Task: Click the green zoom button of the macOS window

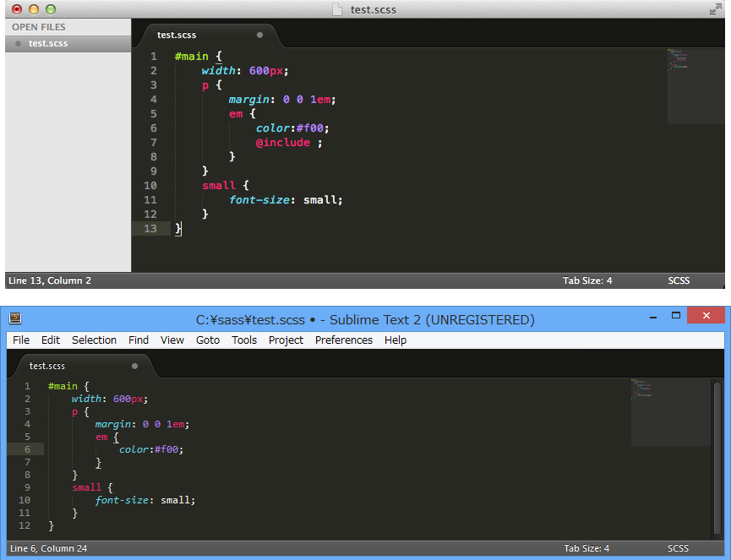Action: (51, 9)
